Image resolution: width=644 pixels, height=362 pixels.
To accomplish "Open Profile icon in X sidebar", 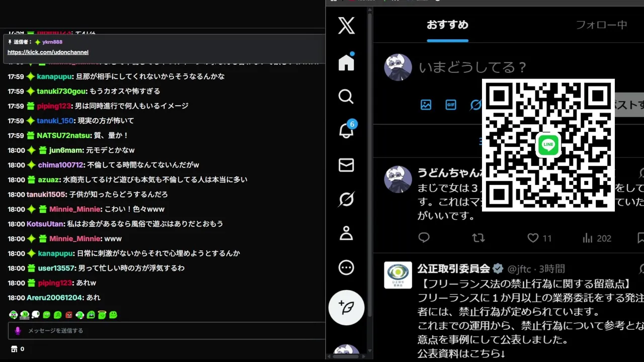I will 346,233.
